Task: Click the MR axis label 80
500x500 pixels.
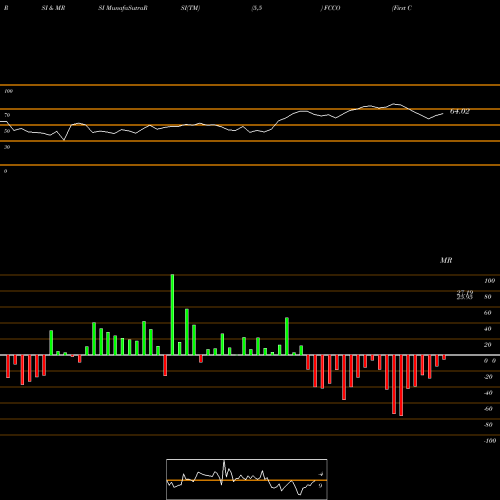Action: [488, 297]
